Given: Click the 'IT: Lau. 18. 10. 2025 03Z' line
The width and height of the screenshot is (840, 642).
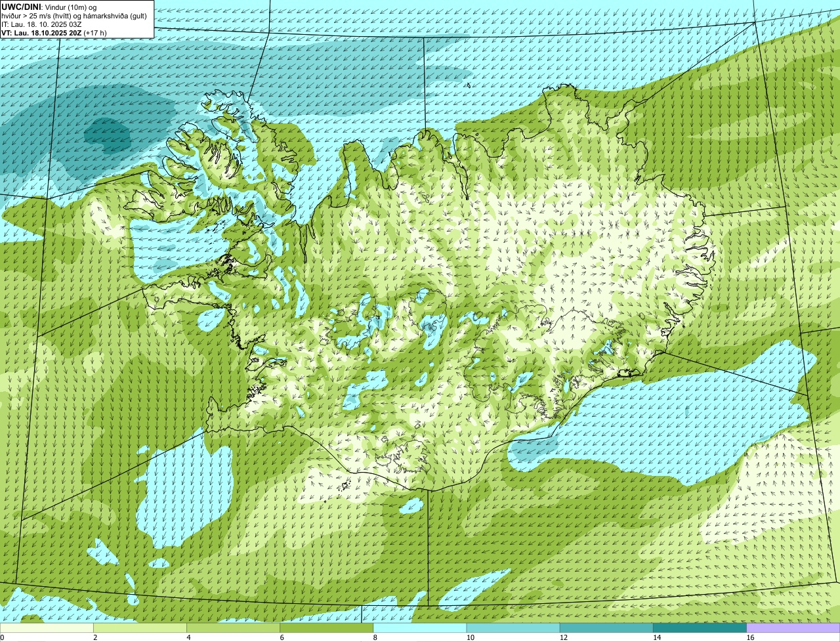Looking at the screenshot, I should [41, 24].
